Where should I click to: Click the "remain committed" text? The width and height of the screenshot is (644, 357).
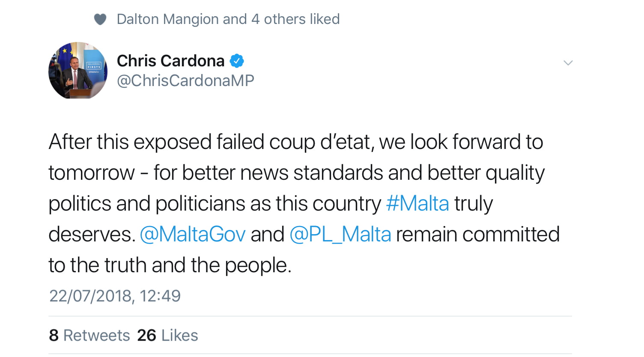[x=477, y=234]
